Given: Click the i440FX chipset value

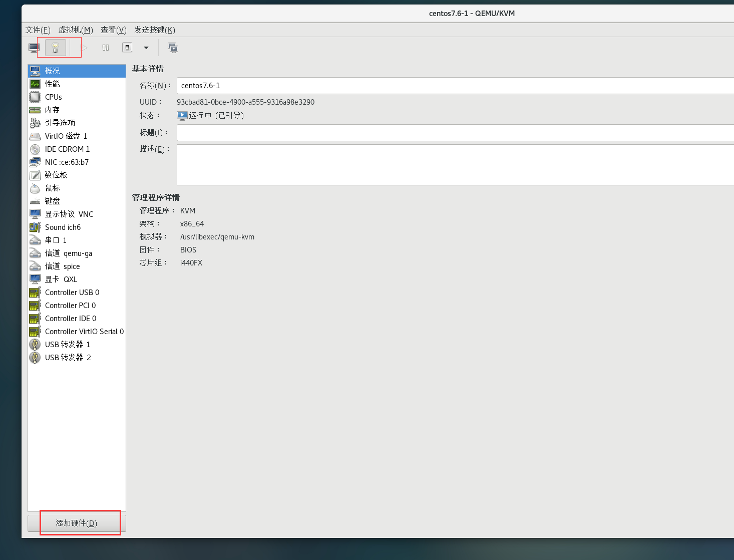Looking at the screenshot, I should [191, 263].
